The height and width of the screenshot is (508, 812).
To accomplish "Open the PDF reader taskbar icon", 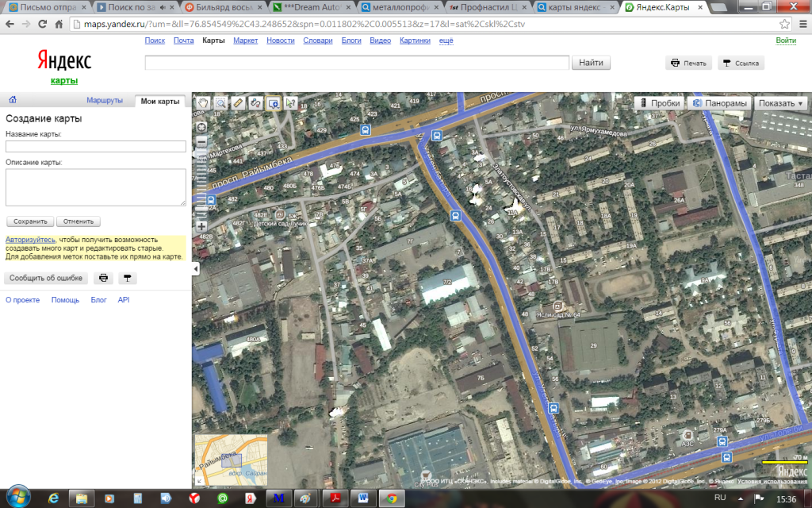I will click(335, 498).
